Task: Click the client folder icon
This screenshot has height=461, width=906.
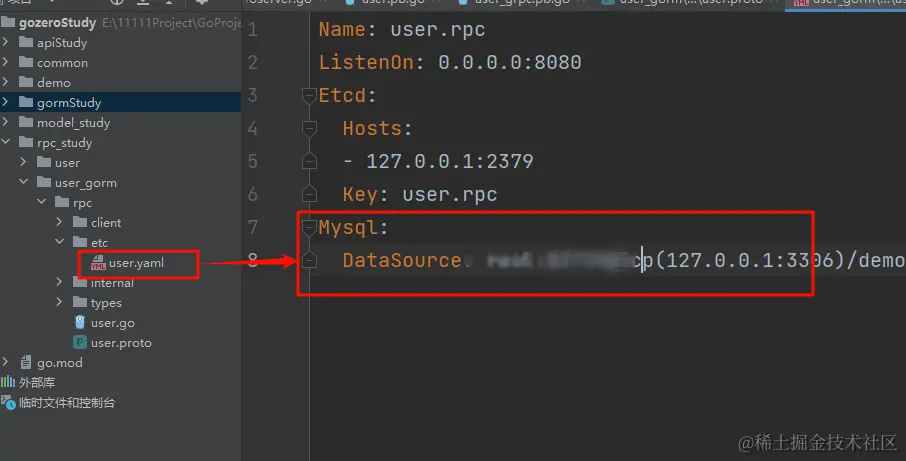Action: click(80, 222)
